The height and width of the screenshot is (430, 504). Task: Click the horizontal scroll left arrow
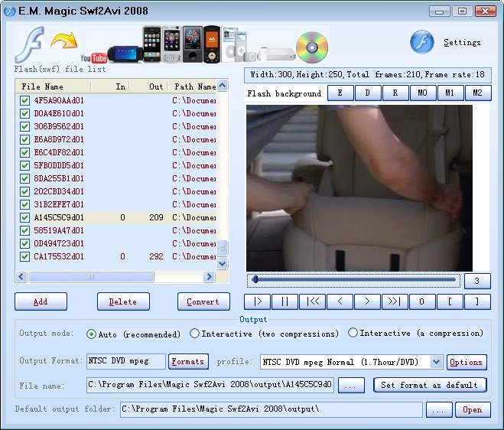(21, 276)
